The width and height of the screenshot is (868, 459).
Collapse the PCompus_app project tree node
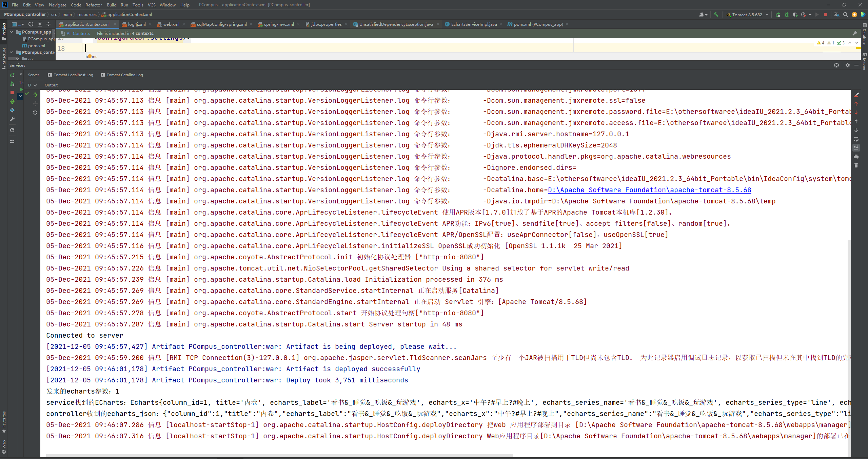pos(12,32)
